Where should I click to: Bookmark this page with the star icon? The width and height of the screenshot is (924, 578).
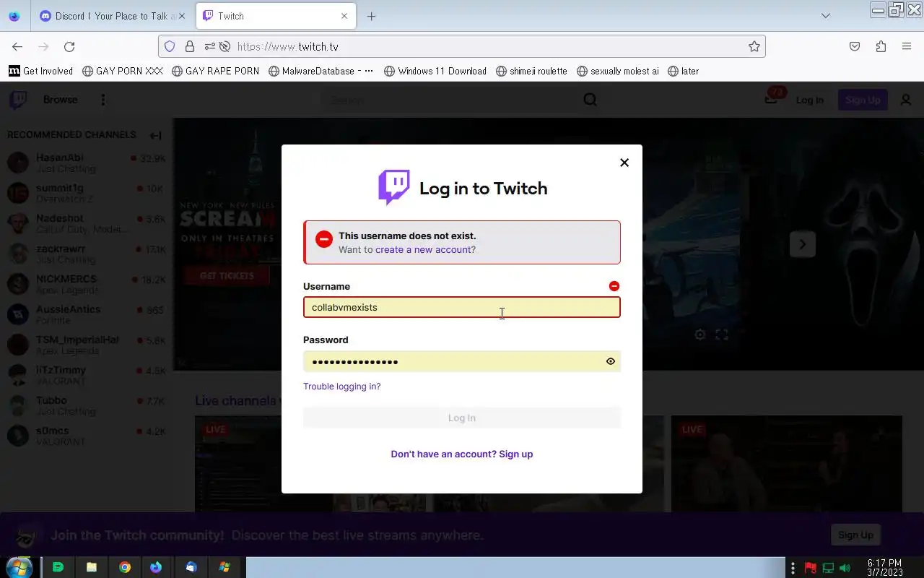(x=754, y=46)
